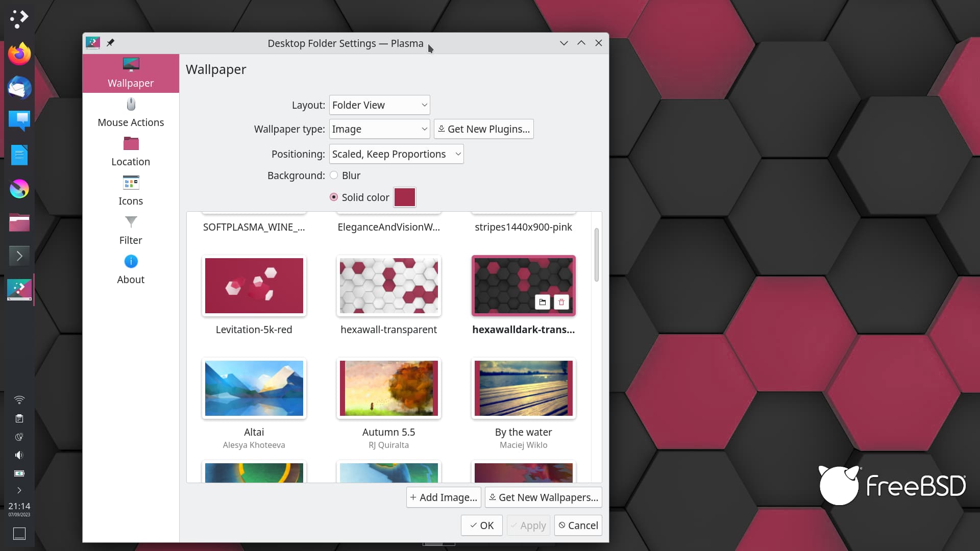Open the text document editor icon
Screen dimensions: 980x551
pyautogui.click(x=19, y=155)
